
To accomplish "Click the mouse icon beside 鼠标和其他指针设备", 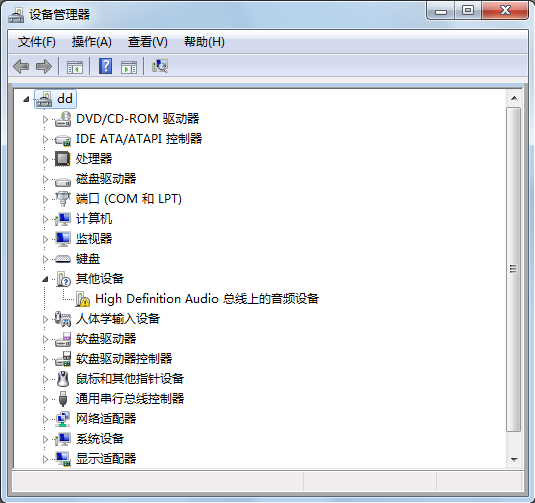I will [62, 379].
